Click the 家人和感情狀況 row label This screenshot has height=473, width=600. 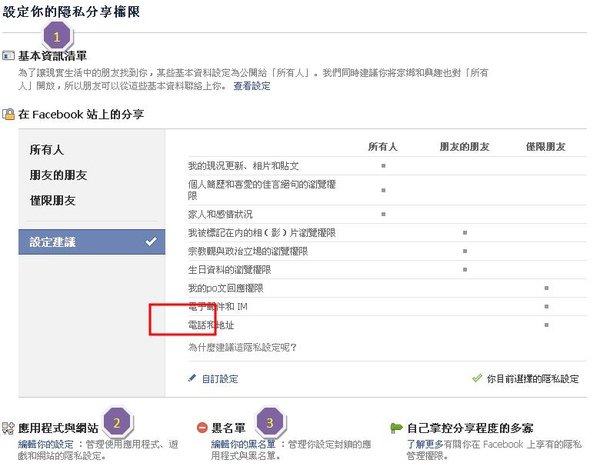coord(220,214)
